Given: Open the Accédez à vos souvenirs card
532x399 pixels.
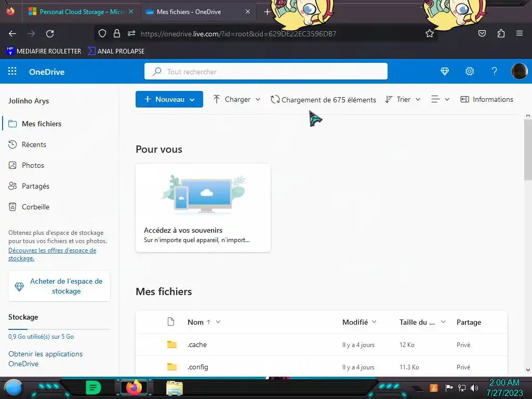Looking at the screenshot, I should tap(203, 208).
